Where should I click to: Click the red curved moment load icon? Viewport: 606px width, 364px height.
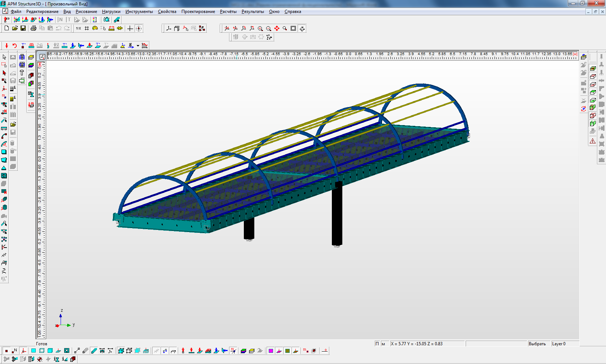pos(15,45)
